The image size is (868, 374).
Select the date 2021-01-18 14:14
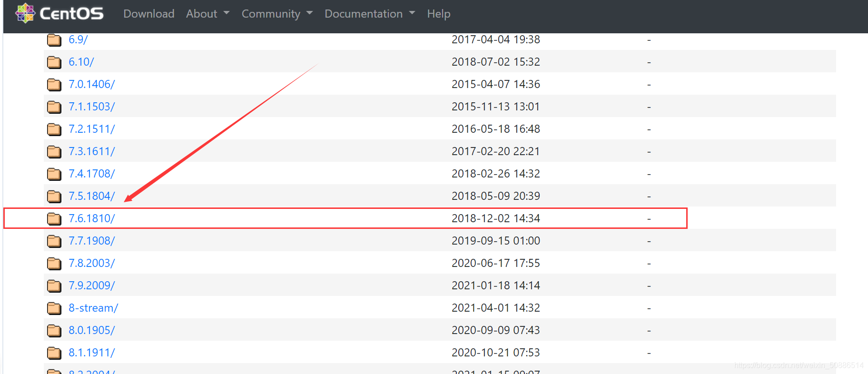point(496,285)
